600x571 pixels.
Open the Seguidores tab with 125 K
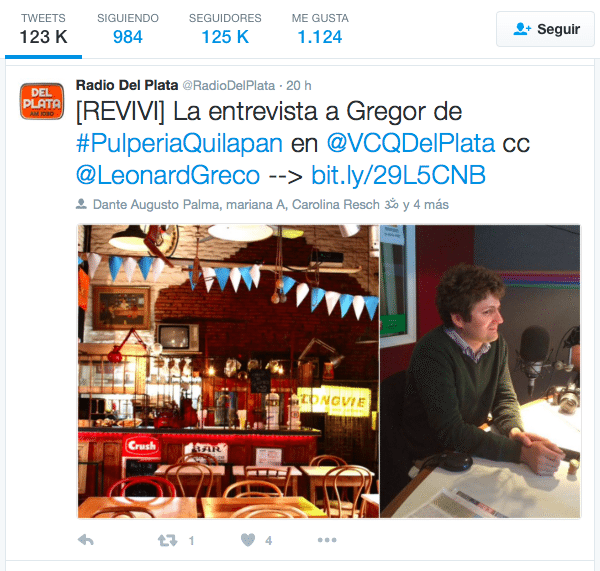(225, 29)
